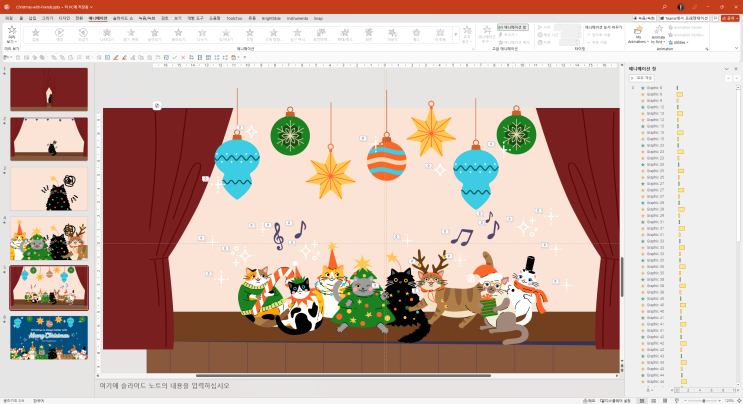This screenshot has width=743, height=404.
Task: Open the Effect Options (효과 옵션) dropdown
Action: click(x=467, y=35)
